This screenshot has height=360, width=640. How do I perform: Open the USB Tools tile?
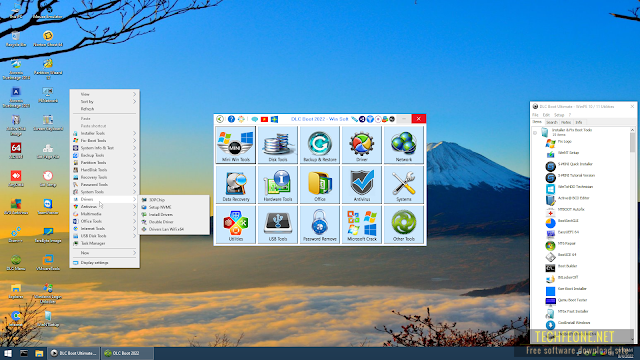point(278,224)
